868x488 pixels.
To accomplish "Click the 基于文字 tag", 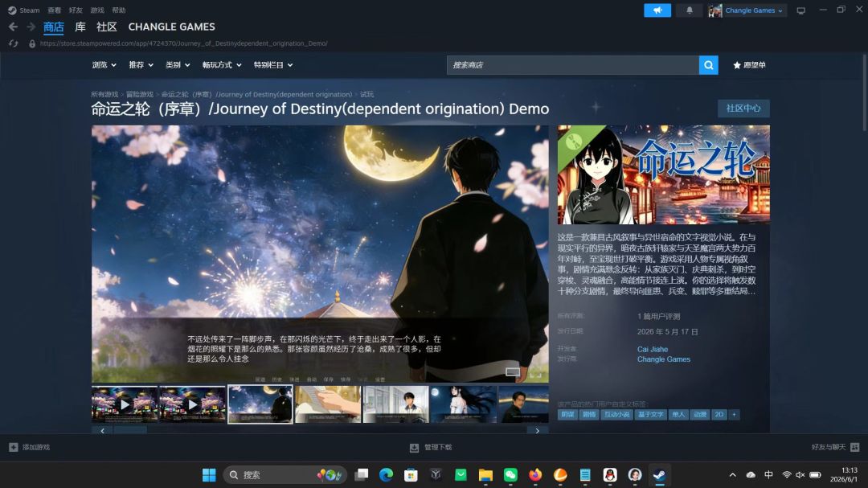I will coord(650,414).
